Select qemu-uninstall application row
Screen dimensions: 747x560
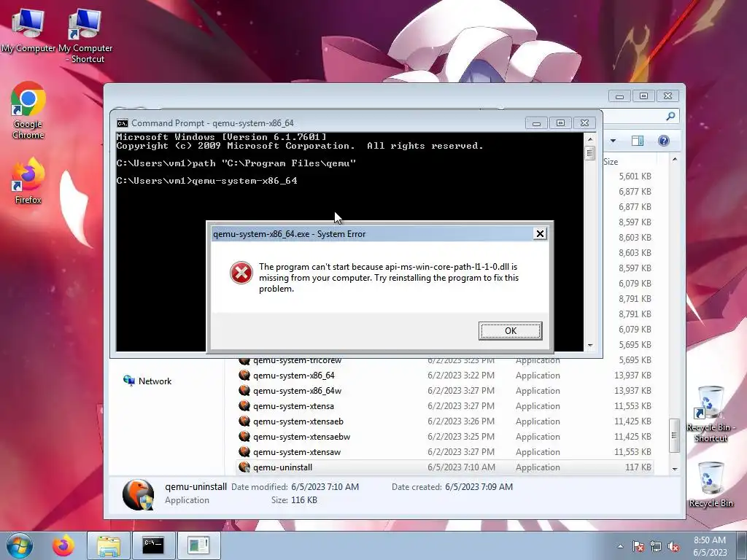tap(445, 467)
